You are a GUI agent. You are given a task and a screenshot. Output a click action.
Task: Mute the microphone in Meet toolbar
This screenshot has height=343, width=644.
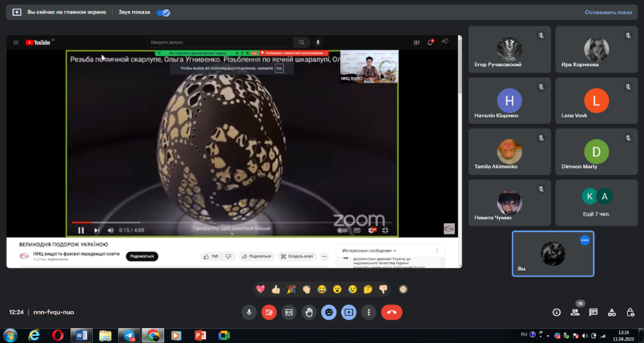(x=249, y=312)
